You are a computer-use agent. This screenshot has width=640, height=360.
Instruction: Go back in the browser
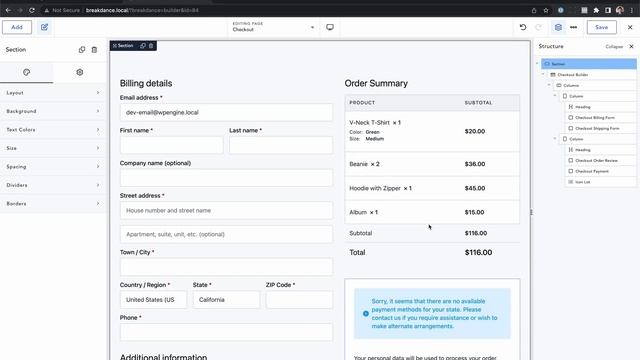8,10
